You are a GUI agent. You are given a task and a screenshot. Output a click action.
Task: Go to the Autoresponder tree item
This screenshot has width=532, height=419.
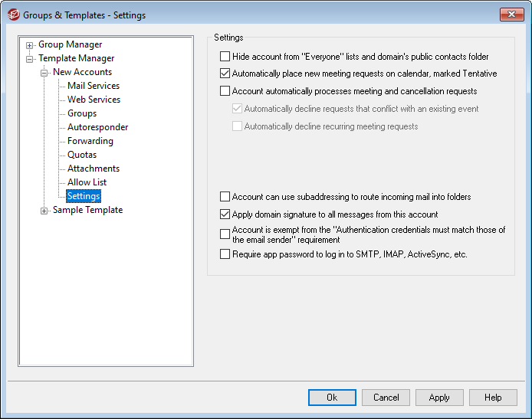pos(97,127)
